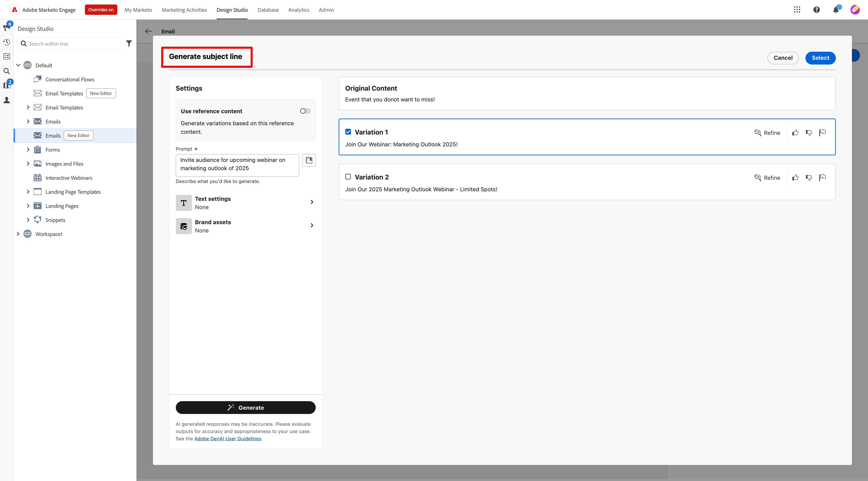Click the Generate button
Image resolution: width=868 pixels, height=481 pixels.
[245, 408]
